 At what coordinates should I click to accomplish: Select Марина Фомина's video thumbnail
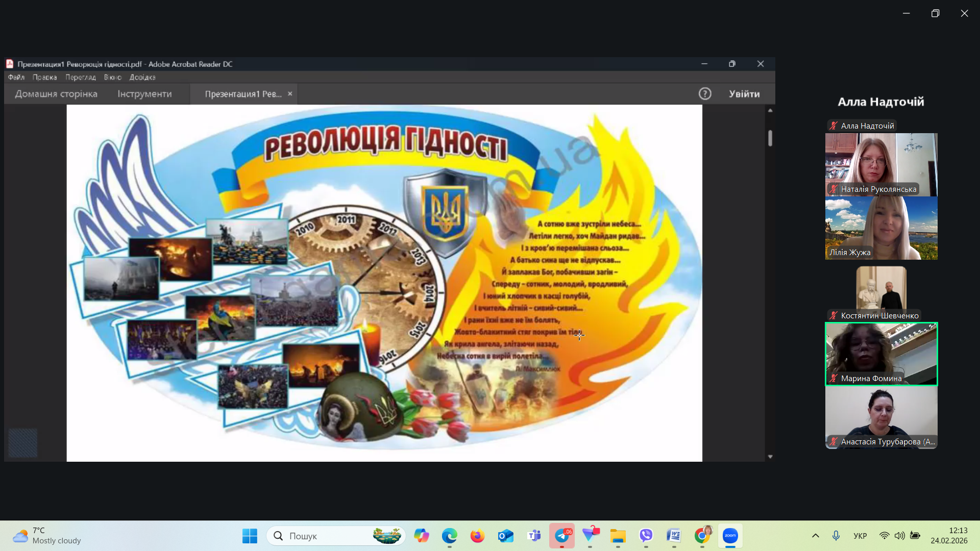point(881,354)
